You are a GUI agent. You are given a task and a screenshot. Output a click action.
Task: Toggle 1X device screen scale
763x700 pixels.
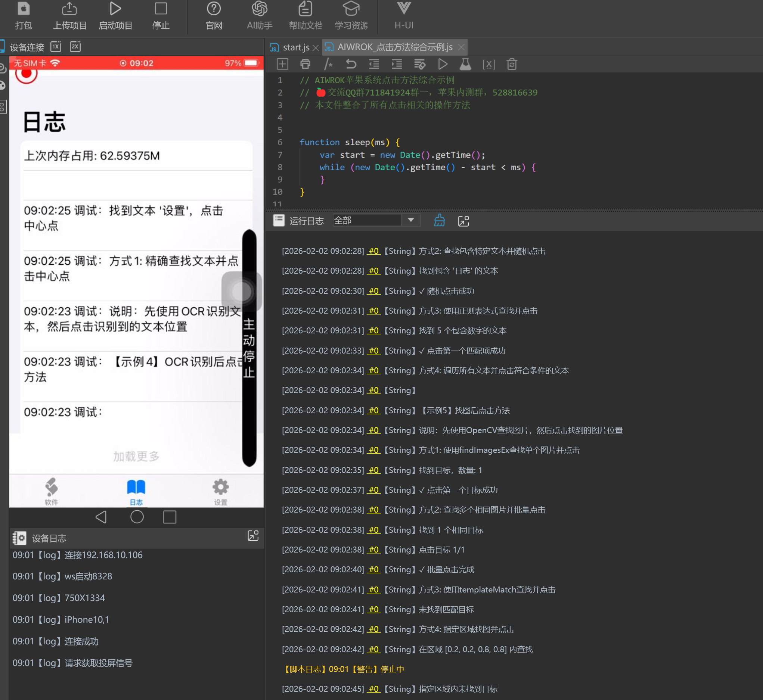[56, 47]
